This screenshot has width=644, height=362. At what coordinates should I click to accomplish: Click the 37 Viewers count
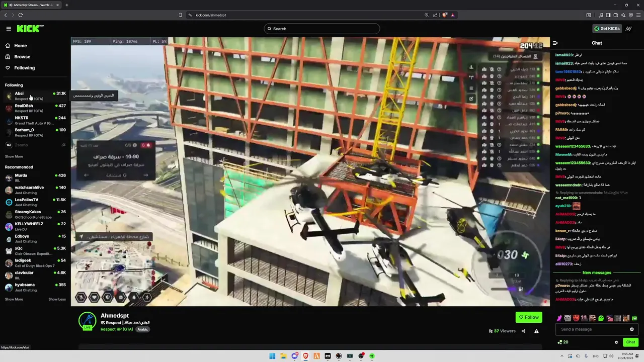(502, 331)
